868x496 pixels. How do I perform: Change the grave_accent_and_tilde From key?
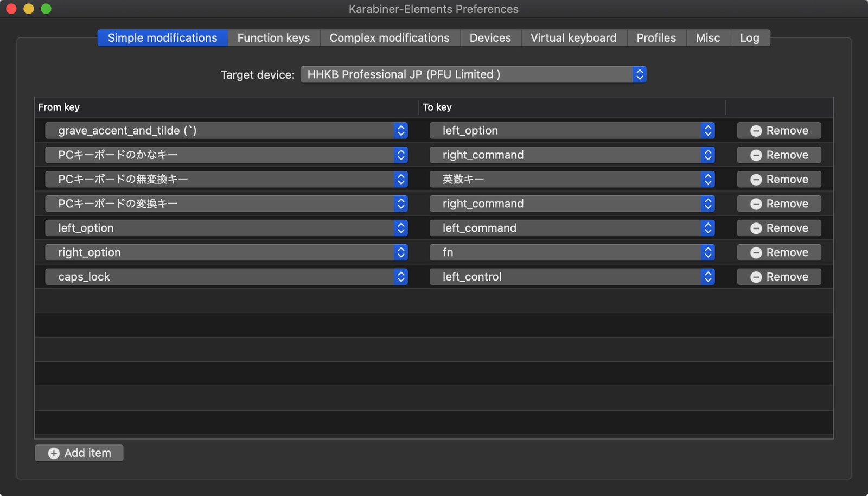point(226,130)
